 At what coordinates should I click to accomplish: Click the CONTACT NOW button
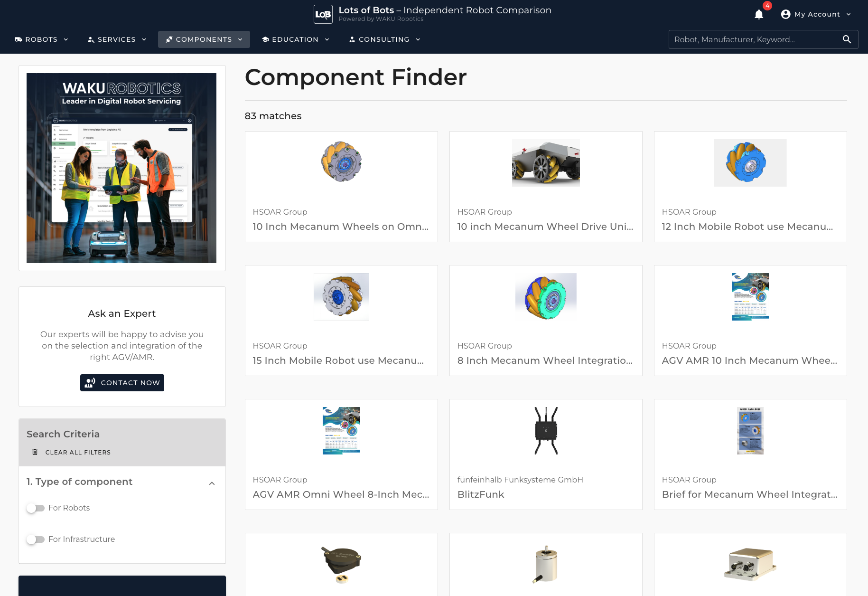point(122,383)
